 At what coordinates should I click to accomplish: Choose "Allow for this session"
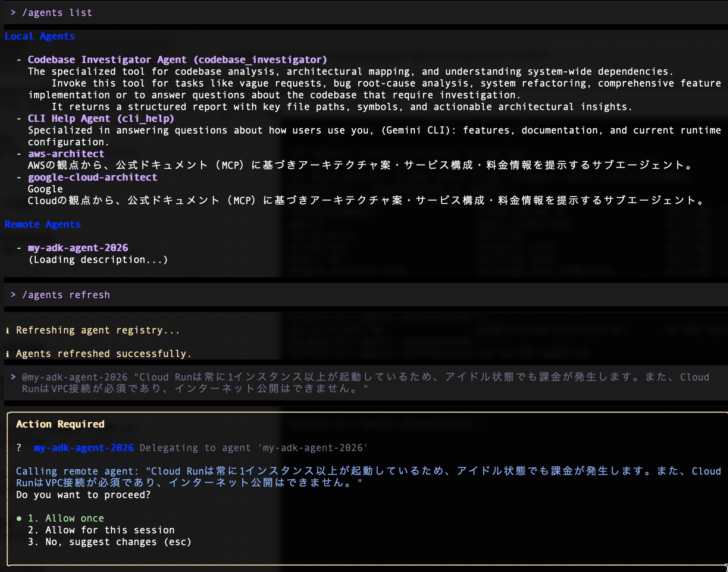pyautogui.click(x=109, y=530)
